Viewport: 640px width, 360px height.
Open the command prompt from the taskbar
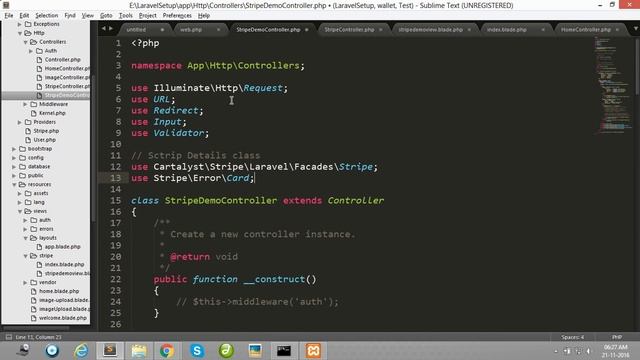[284, 351]
